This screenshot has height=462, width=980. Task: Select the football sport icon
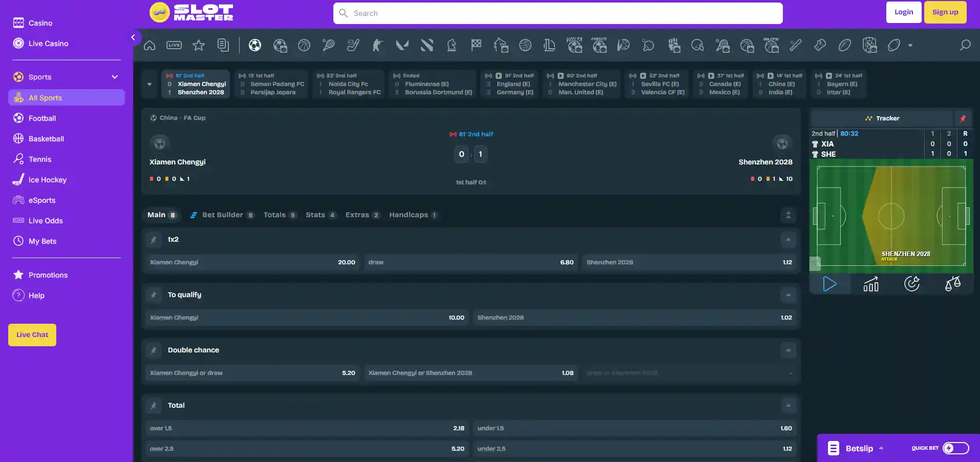click(x=255, y=46)
